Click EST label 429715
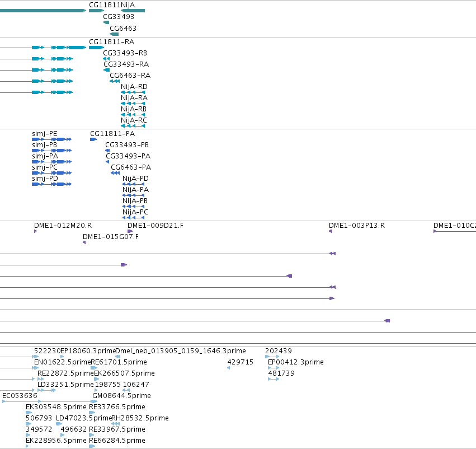 coord(240,362)
